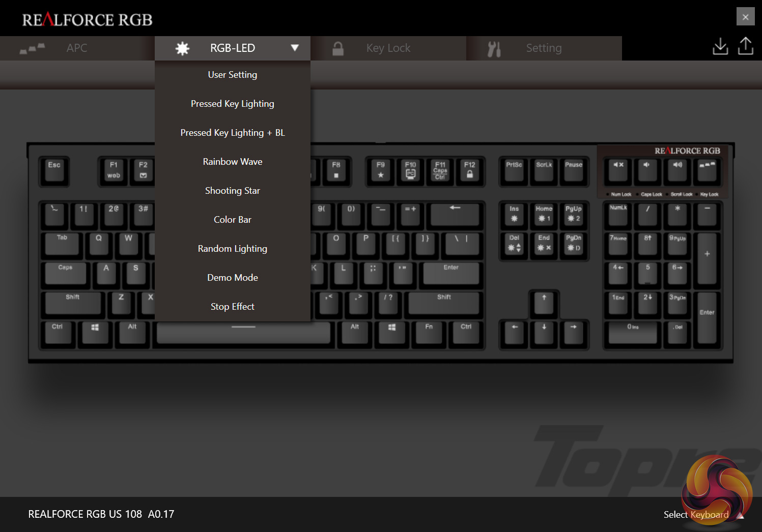Collapse the RGB-LED dropdown arrow
This screenshot has width=762, height=532.
(295, 48)
